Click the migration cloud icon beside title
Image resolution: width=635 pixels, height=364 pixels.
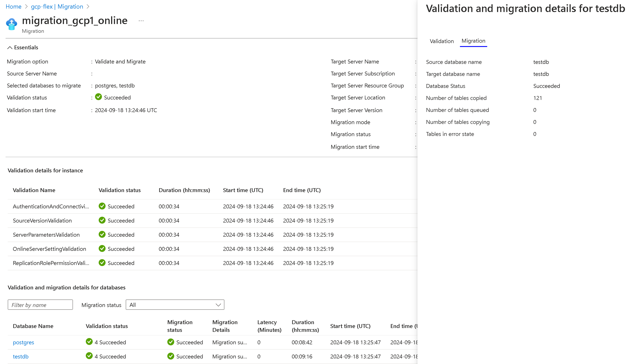coord(11,24)
